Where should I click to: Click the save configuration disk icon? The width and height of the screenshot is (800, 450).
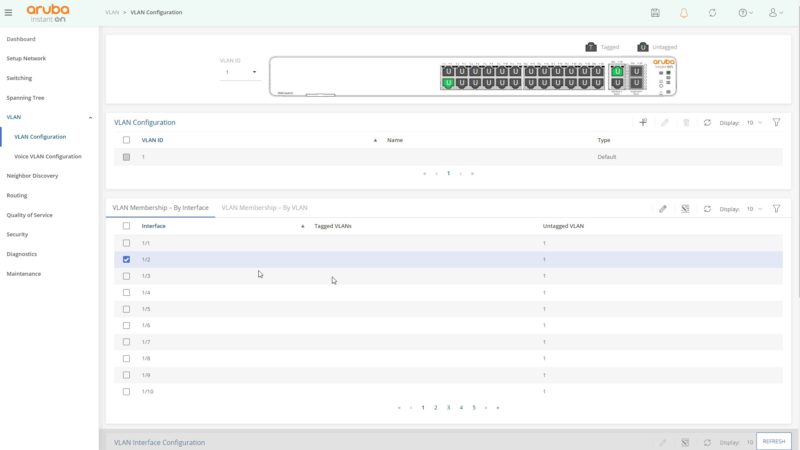point(654,13)
